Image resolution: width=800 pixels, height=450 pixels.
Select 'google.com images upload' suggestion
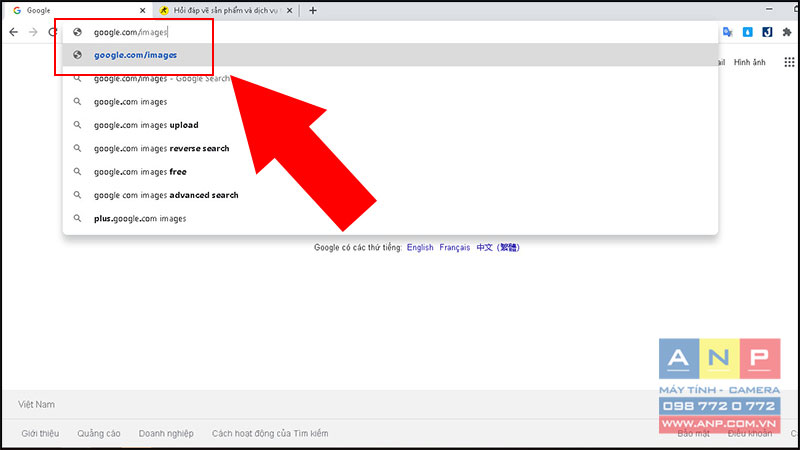(x=390, y=125)
